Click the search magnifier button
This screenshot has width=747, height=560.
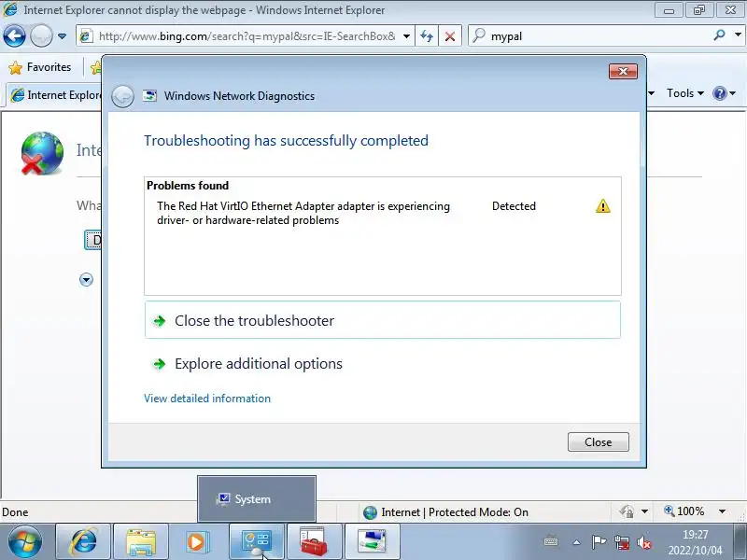coord(719,35)
